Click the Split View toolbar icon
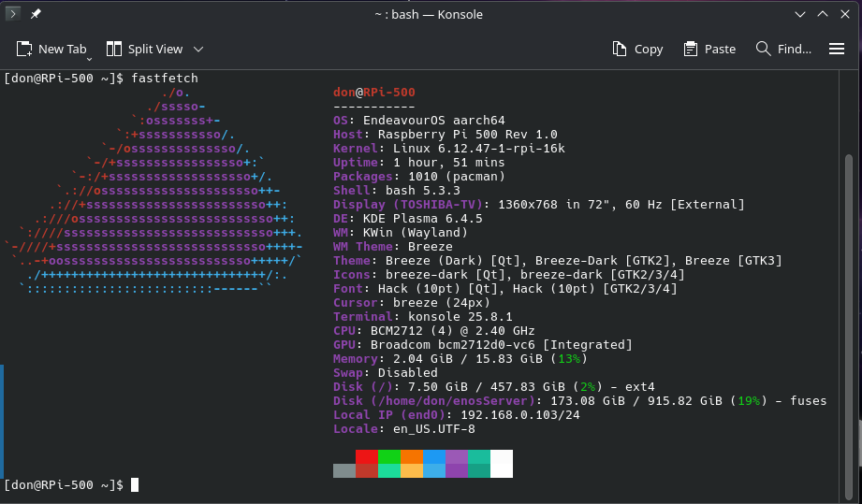This screenshot has width=862, height=504. [114, 49]
